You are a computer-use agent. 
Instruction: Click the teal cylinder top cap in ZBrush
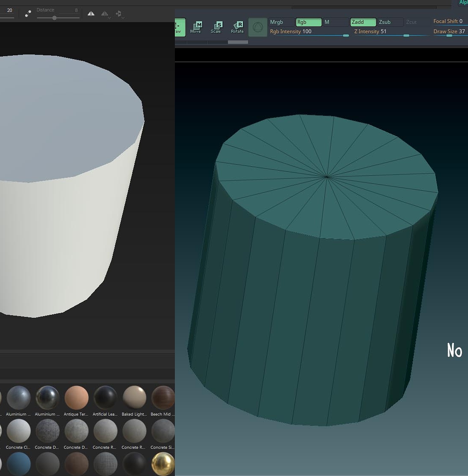click(327, 177)
